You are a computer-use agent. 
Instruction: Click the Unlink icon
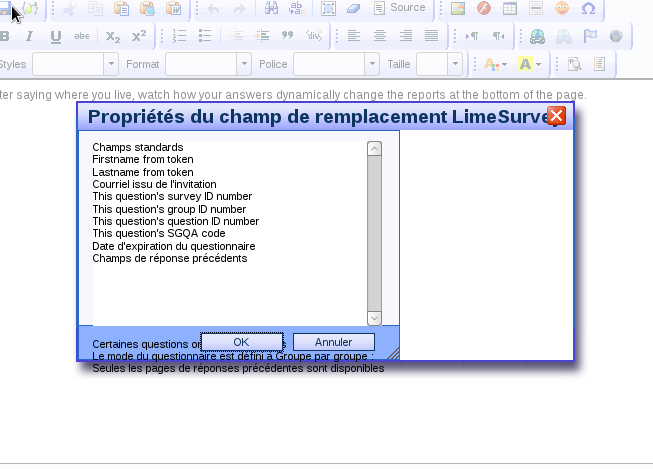564,36
